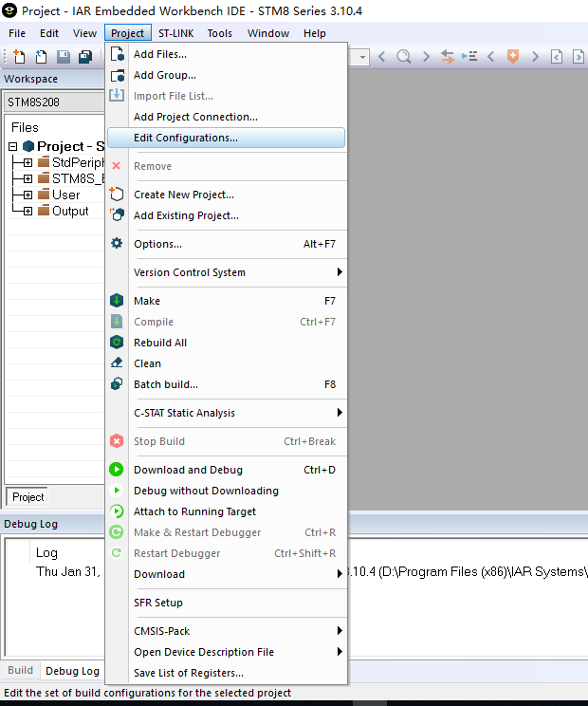Open the toolbar search combo dropdown arrow
This screenshot has height=706, width=588.
pyautogui.click(x=362, y=57)
